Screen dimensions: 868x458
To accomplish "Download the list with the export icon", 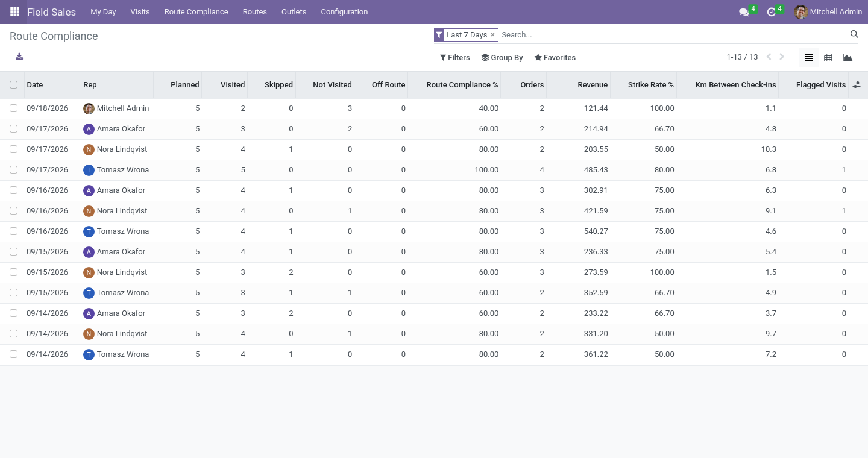I will tap(19, 57).
